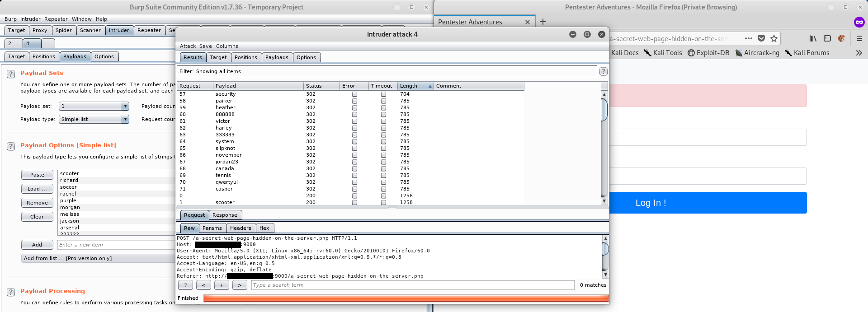This screenshot has height=312, width=868.
Task: Toggle Error checkbox for heather row
Action: [x=354, y=108]
